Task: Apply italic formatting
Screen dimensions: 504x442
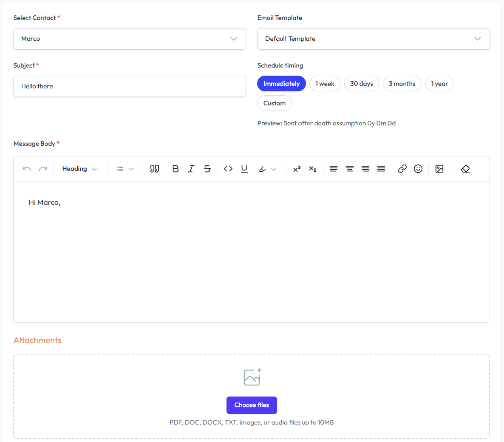Action: point(191,169)
